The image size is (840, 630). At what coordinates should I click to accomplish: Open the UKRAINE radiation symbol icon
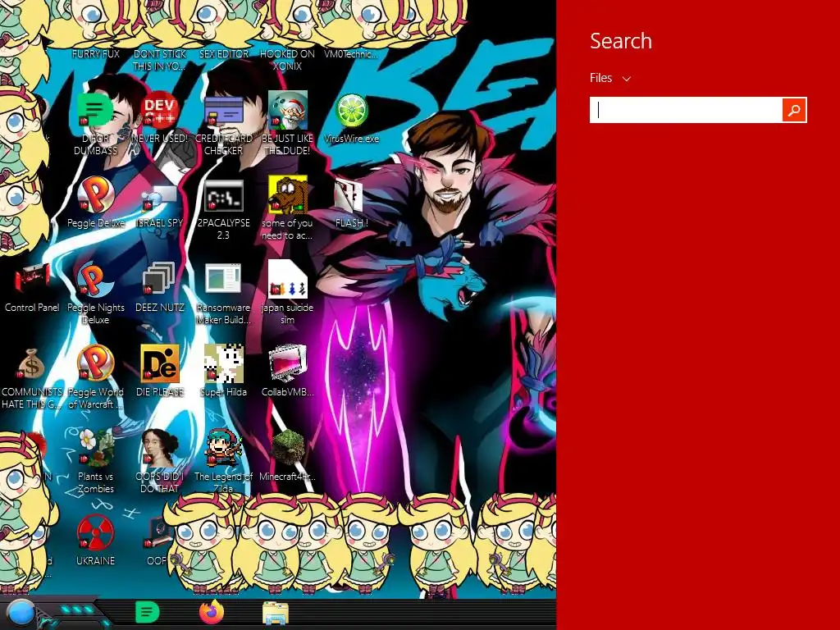click(x=95, y=532)
